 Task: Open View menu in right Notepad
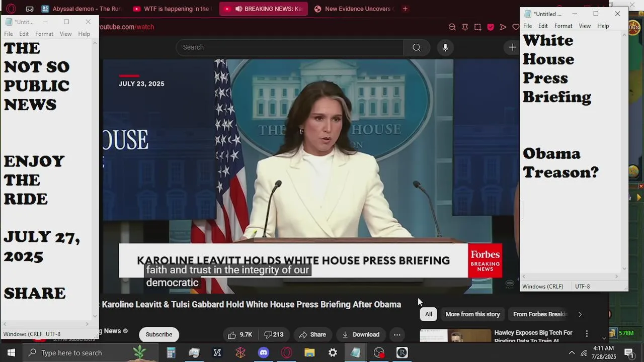(x=585, y=26)
